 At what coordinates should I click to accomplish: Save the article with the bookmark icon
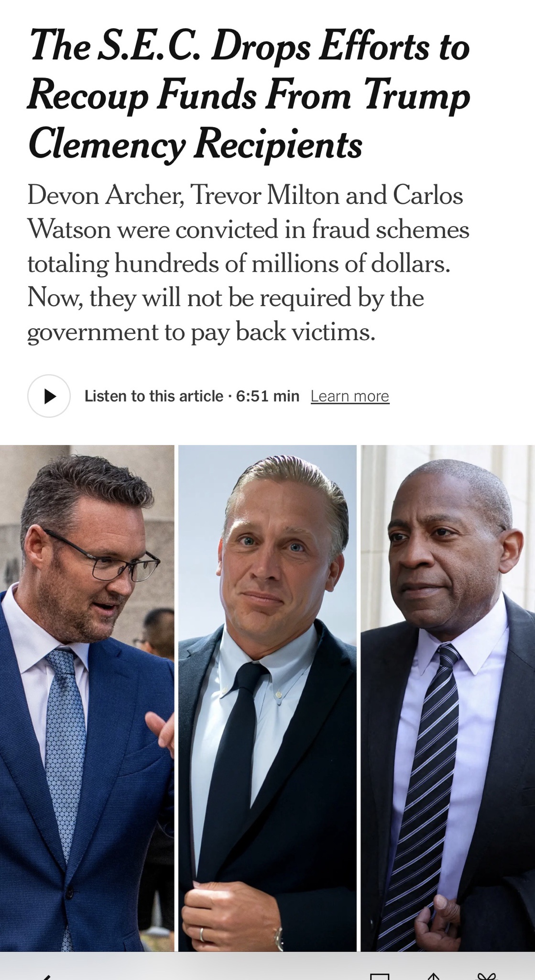tap(380, 977)
